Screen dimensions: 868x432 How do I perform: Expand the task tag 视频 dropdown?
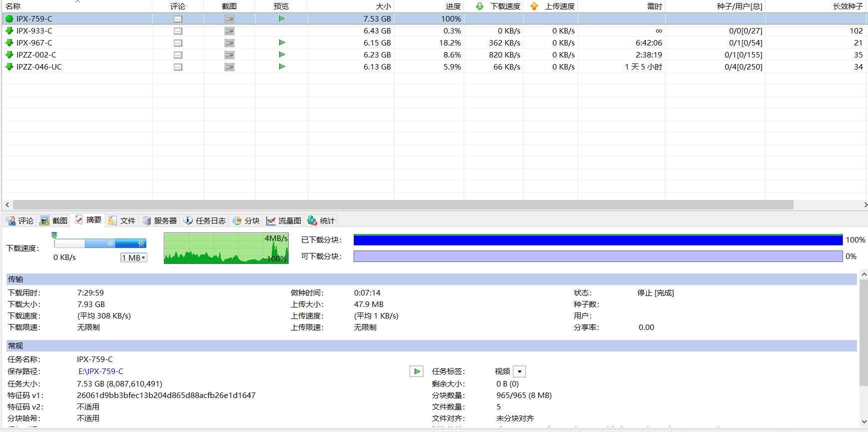tap(519, 371)
